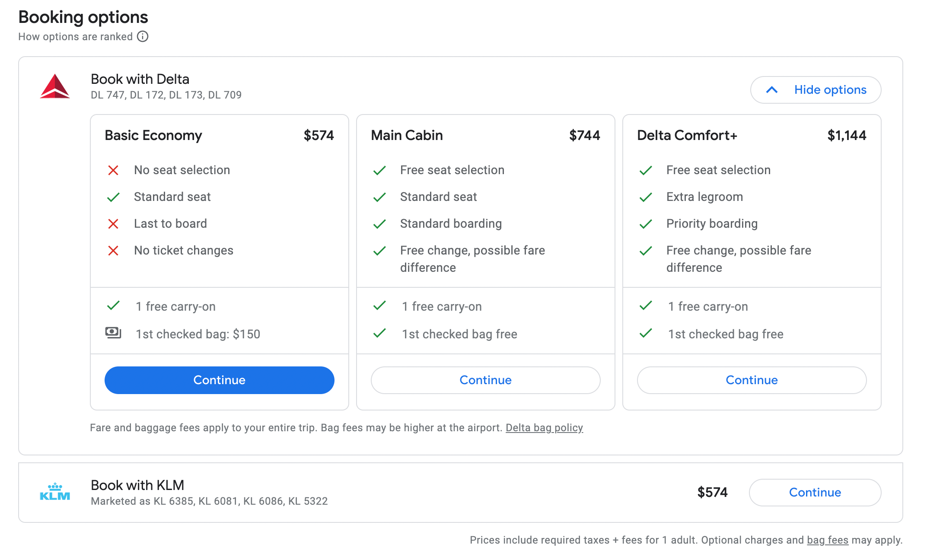Continue with Basic Economy fare
The height and width of the screenshot is (560, 943).
point(219,380)
